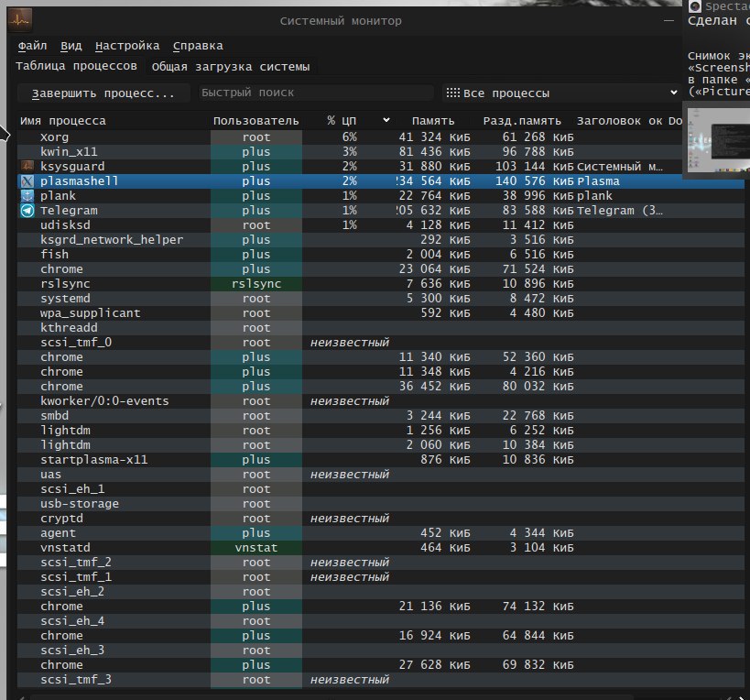Select the scsi_eh_3 process row

pyautogui.click(x=380, y=651)
